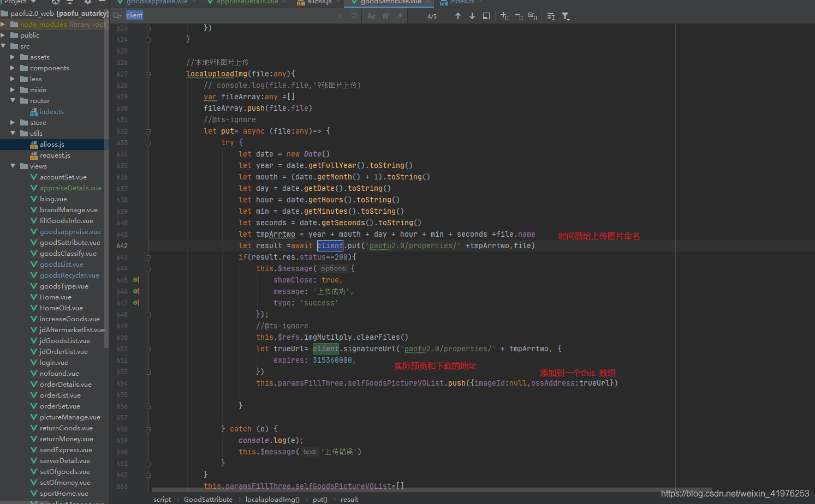Toggle Words (W) matching in the find bar
815x504 pixels.
click(385, 16)
